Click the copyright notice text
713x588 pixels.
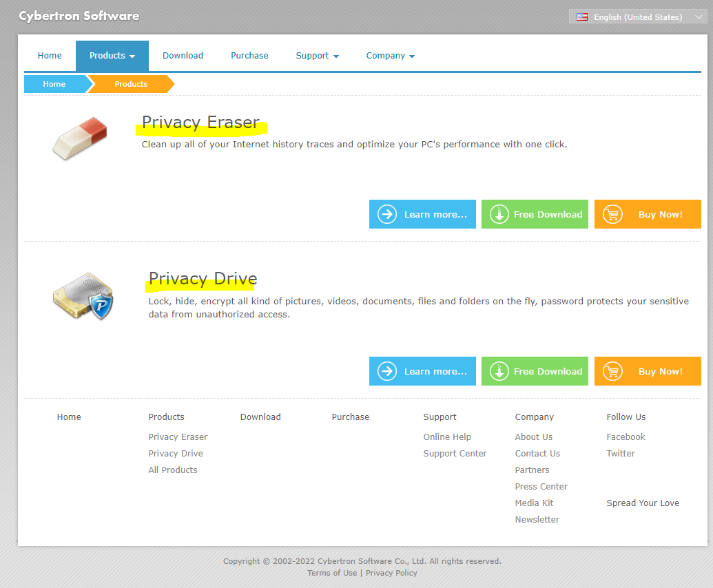coord(362,560)
